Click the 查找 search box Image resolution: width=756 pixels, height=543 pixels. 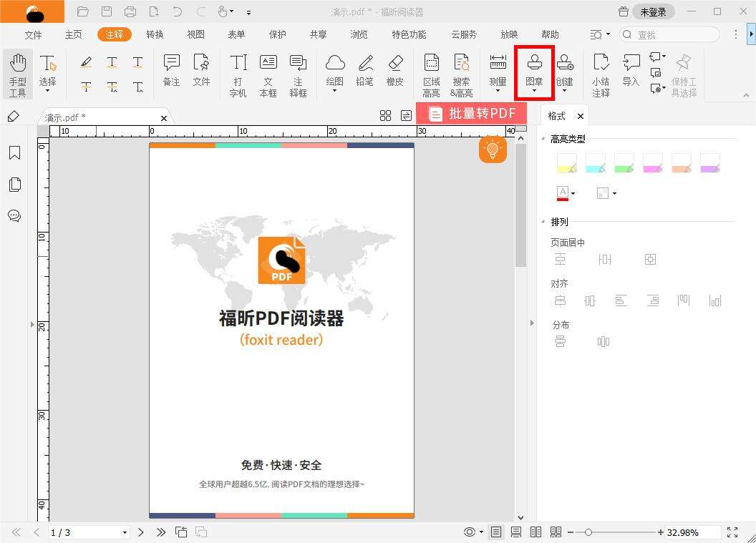[x=669, y=34]
